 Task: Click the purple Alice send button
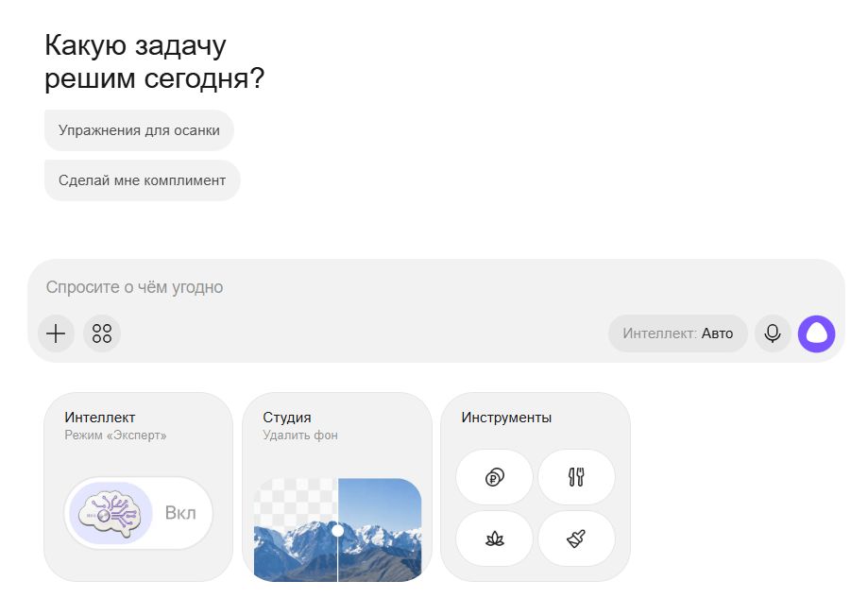coord(816,333)
